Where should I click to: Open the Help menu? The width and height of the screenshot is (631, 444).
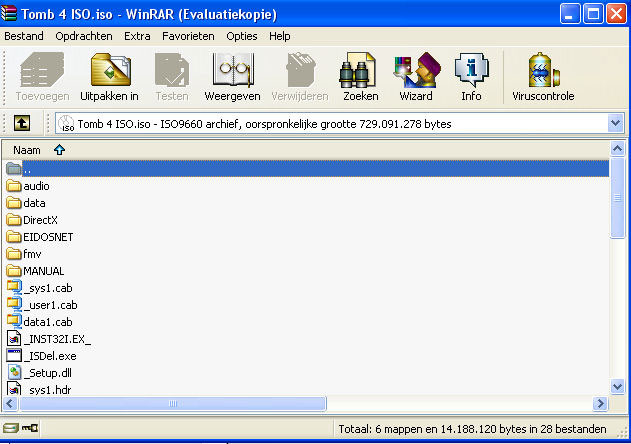[x=280, y=36]
